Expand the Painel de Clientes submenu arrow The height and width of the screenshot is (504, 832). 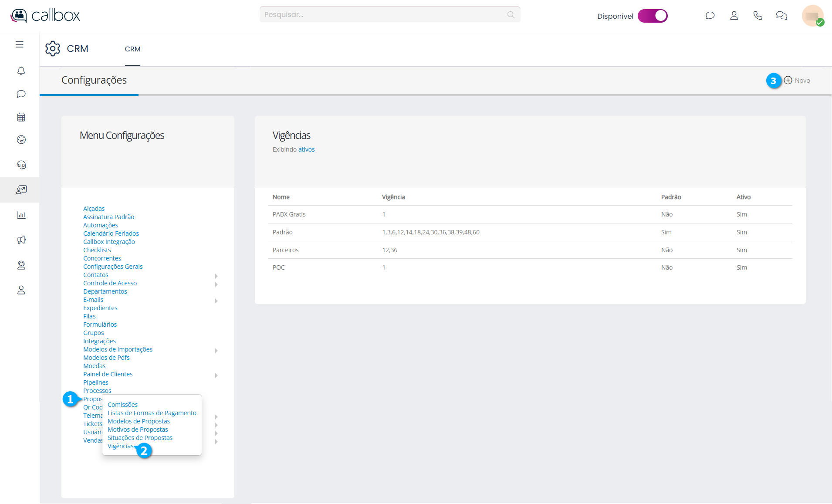pyautogui.click(x=216, y=375)
